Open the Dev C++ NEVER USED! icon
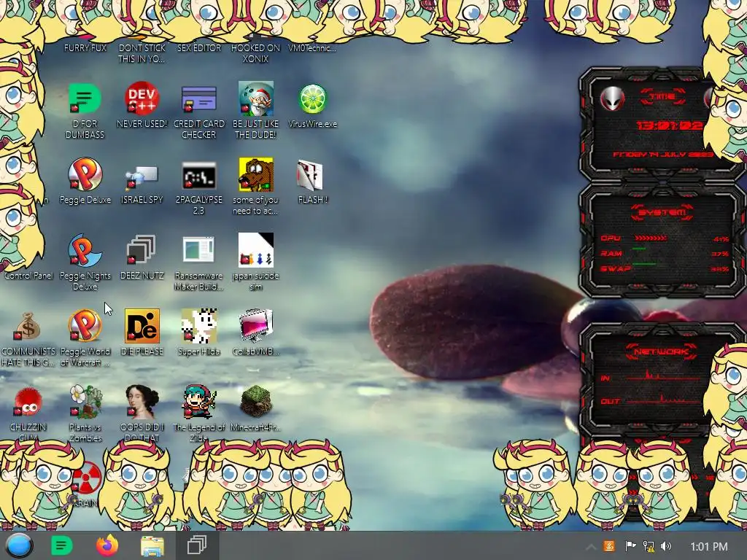 point(142,98)
